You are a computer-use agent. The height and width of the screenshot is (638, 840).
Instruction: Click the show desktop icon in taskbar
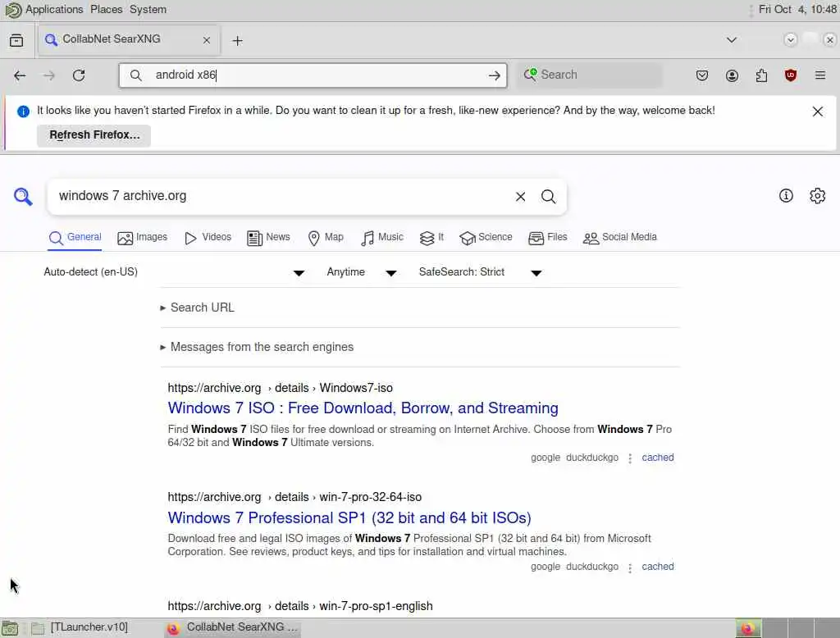pyautogui.click(x=10, y=628)
